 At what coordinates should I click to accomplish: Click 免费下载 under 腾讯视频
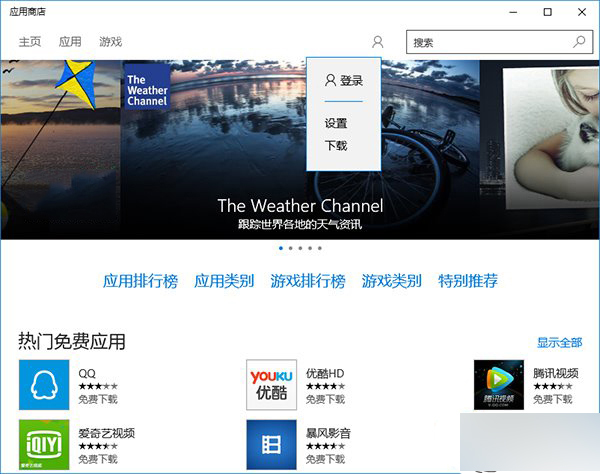(x=553, y=399)
